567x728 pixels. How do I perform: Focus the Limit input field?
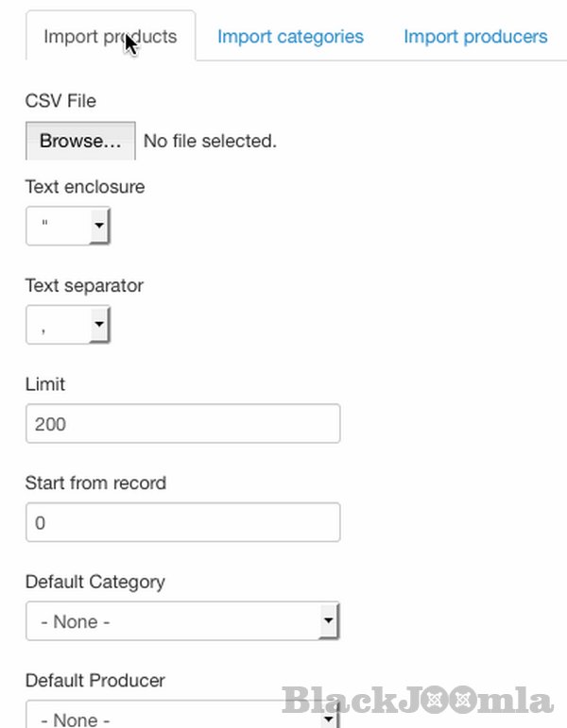(182, 424)
